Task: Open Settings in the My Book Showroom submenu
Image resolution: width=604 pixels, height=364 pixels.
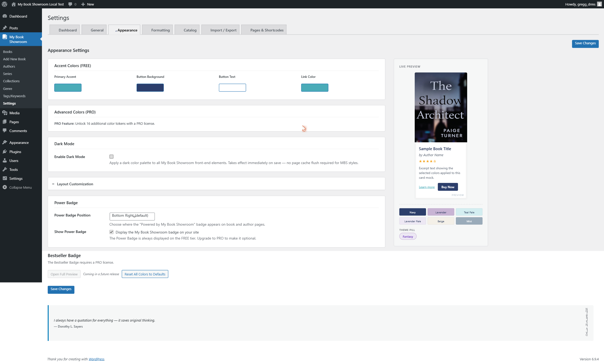Action: point(9,103)
